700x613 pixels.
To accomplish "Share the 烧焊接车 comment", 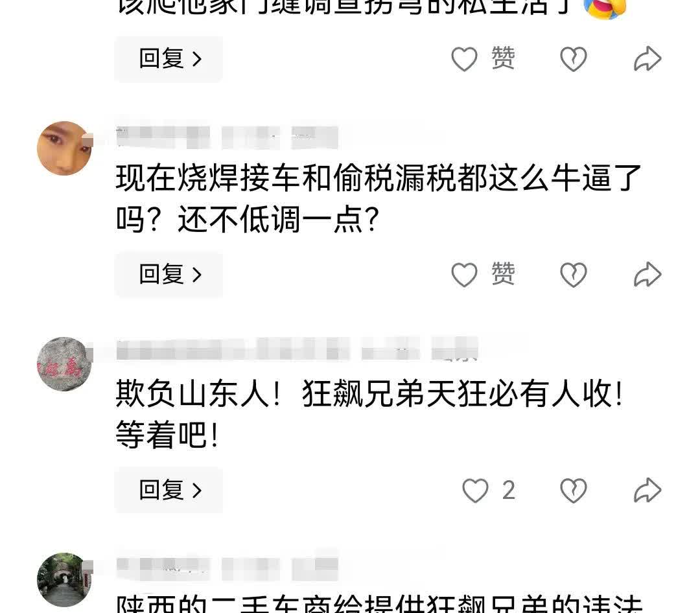I will 647,274.
